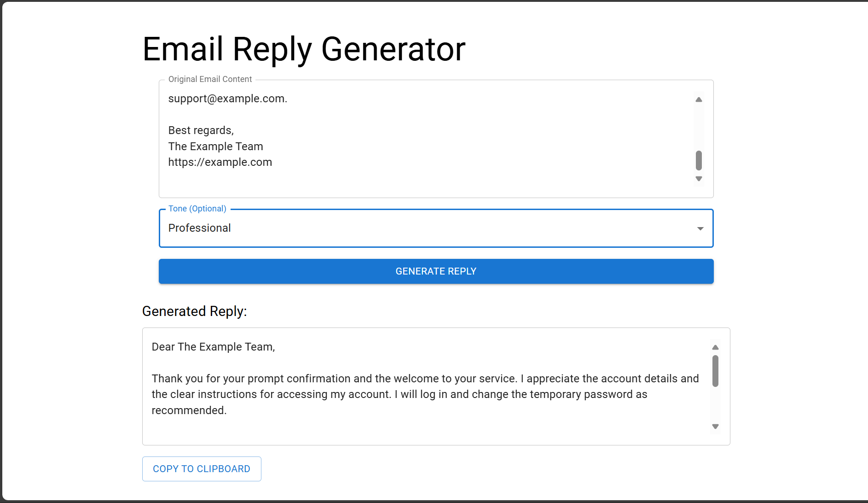Click the Original Email Content scrollbar thumb
This screenshot has height=503, width=868.
point(699,160)
